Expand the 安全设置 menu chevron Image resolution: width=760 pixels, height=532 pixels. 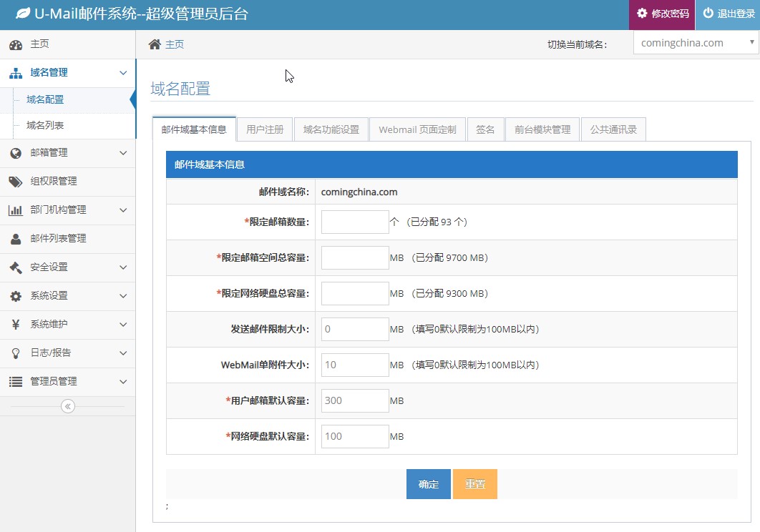pos(123,267)
